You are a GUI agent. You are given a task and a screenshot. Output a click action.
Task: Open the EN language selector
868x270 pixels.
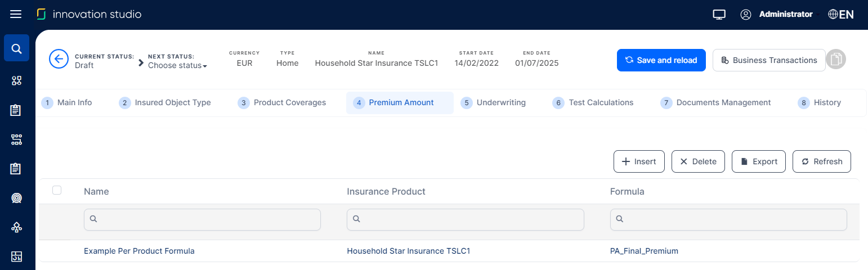841,15
